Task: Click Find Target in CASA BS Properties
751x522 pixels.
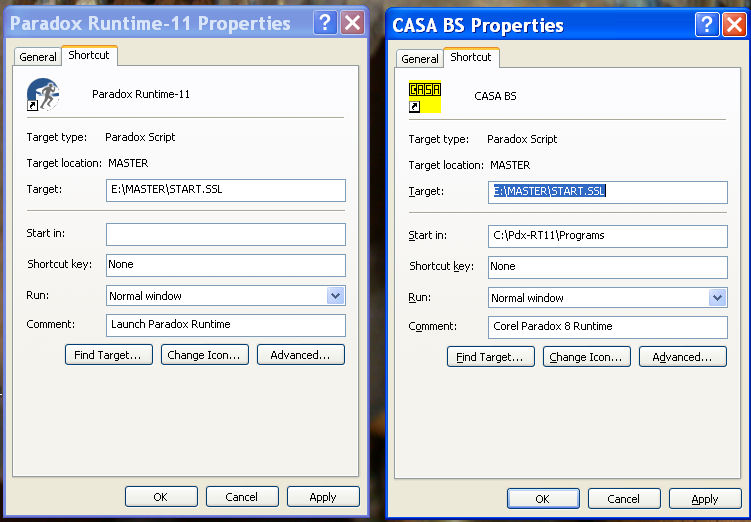Action: pos(490,357)
